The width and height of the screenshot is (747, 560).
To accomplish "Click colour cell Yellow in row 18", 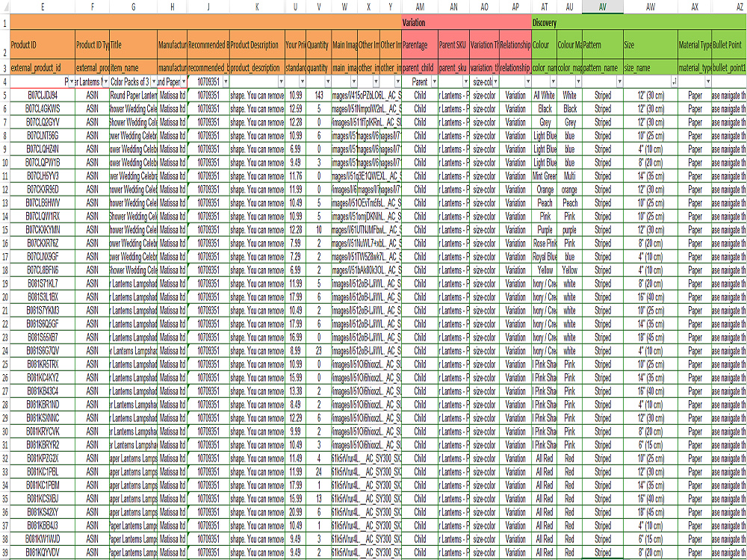I will pos(544,270).
